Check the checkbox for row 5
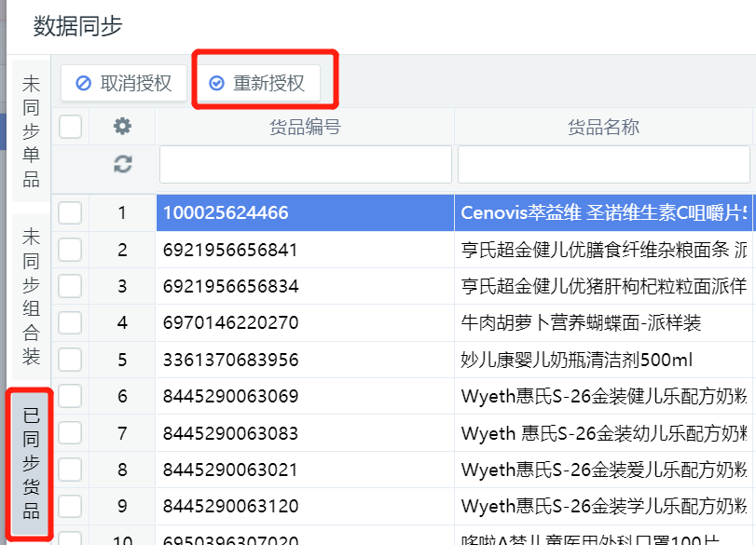The image size is (756, 545). click(x=71, y=360)
